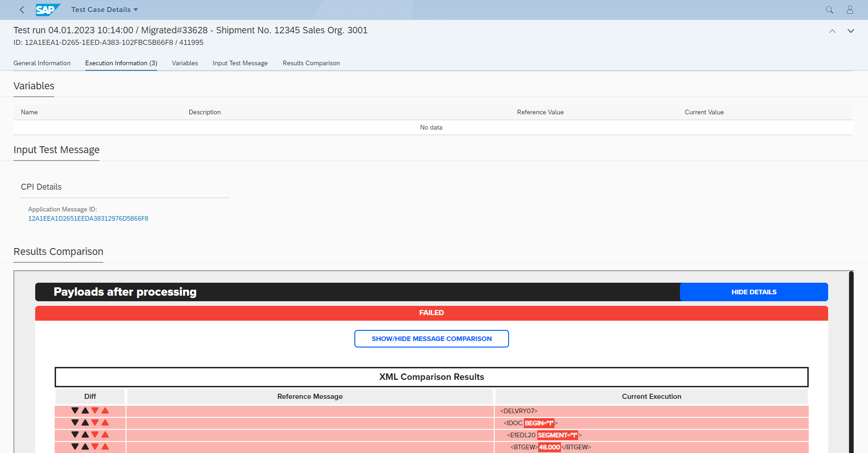
Task: Click red down arrow in E1EDL20 row
Action: click(95, 434)
